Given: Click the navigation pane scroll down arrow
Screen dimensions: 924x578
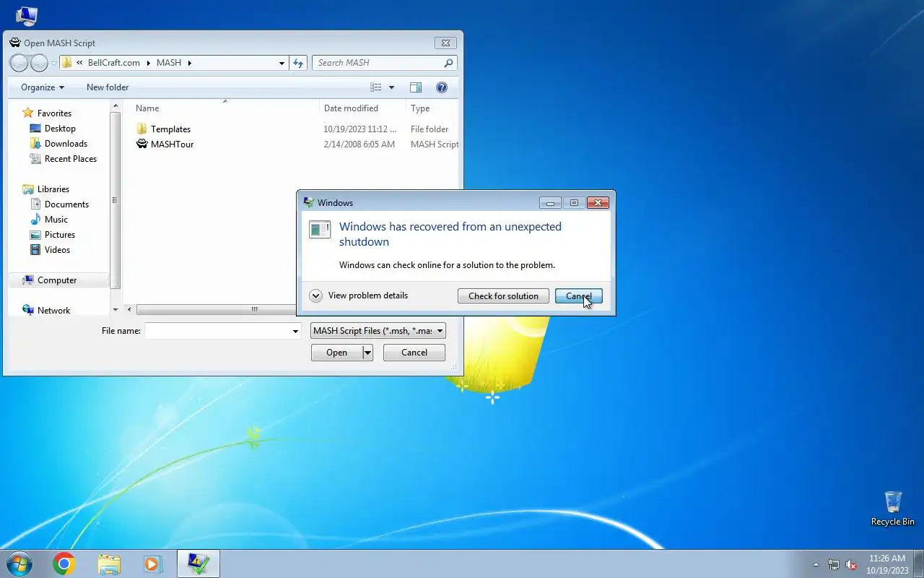Looking at the screenshot, I should tap(115, 310).
